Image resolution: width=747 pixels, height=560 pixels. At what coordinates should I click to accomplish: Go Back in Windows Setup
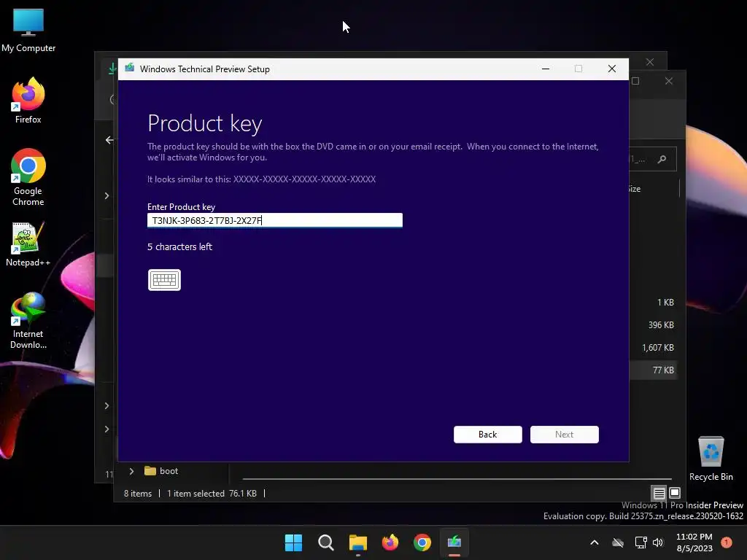[488, 435]
